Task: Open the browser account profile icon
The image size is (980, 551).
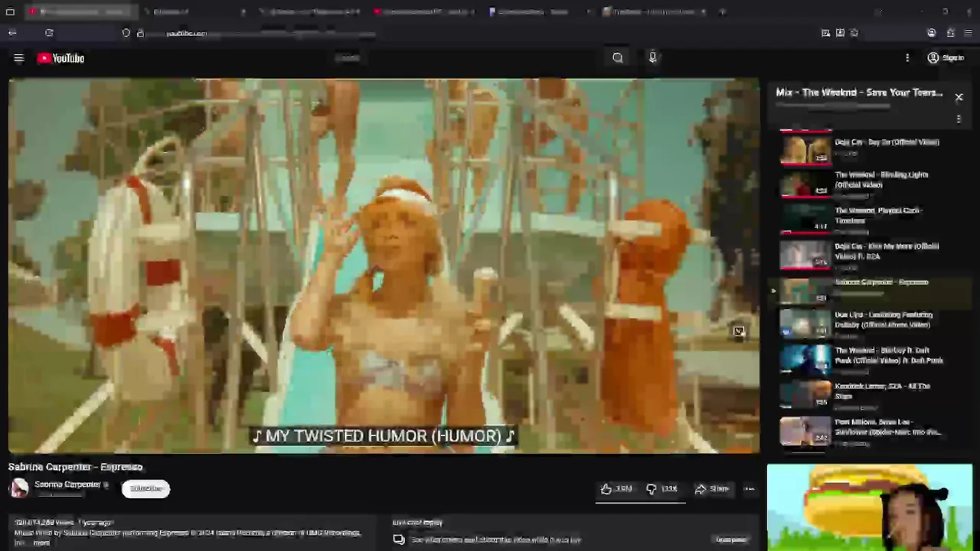Action: coord(931,33)
